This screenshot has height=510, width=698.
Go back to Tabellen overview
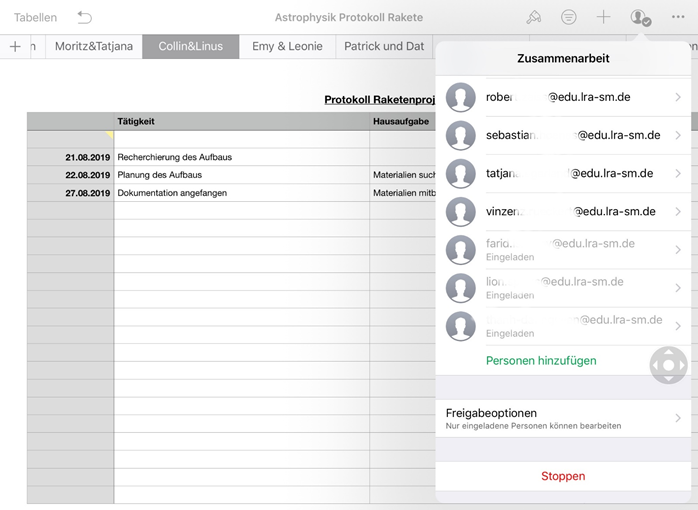pos(35,17)
